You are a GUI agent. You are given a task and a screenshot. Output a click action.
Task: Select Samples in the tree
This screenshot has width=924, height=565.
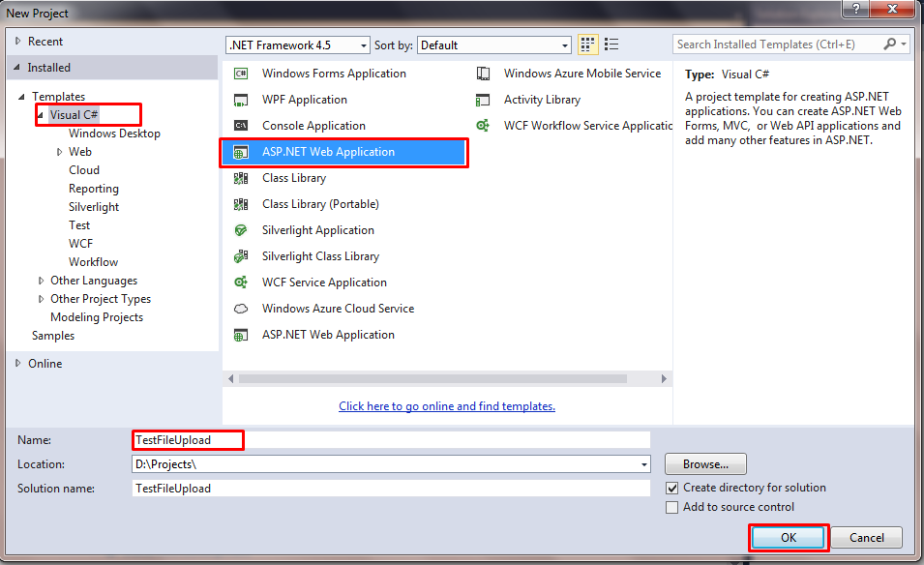click(x=53, y=336)
